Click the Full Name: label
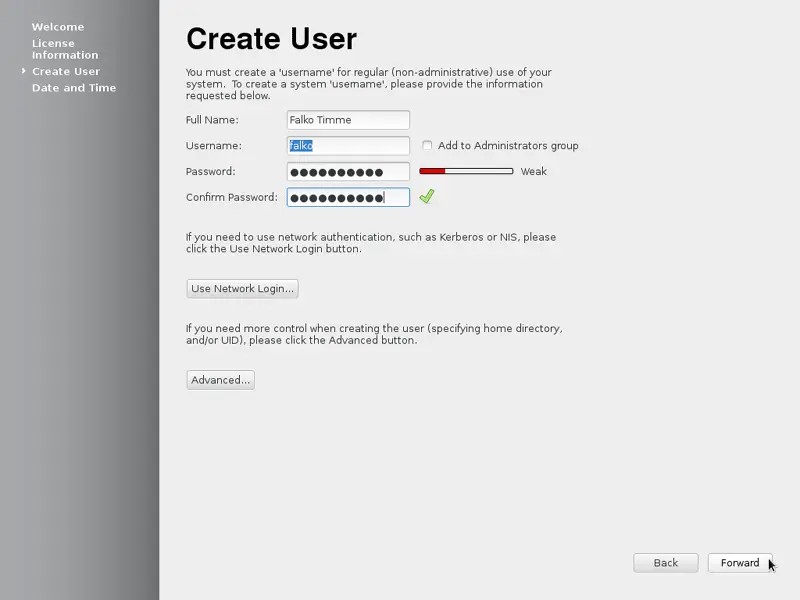This screenshot has width=800, height=600. tap(212, 120)
